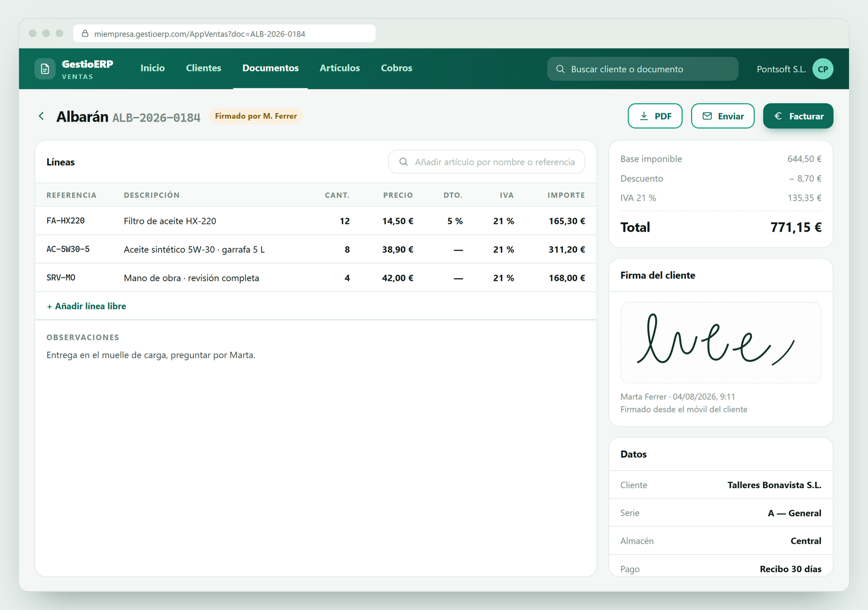Click quantity 12 in Filtro row
The height and width of the screenshot is (610, 868).
click(344, 221)
